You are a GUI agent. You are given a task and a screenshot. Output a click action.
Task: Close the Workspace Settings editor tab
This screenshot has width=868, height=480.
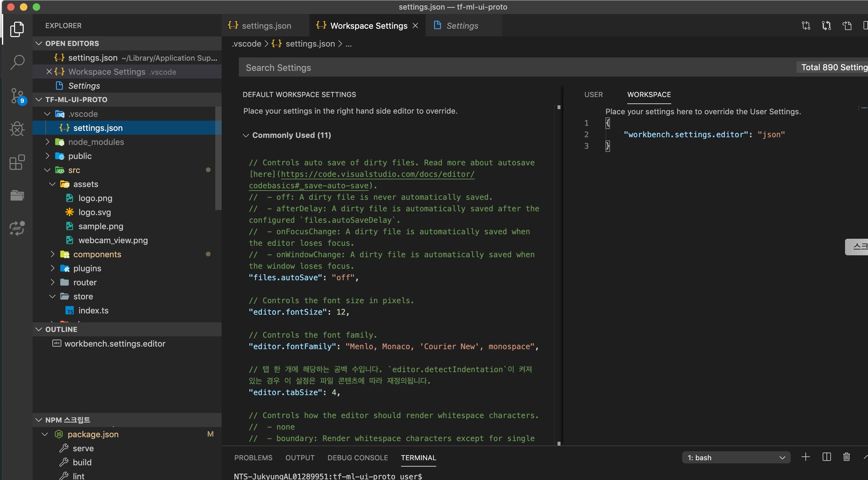point(415,25)
